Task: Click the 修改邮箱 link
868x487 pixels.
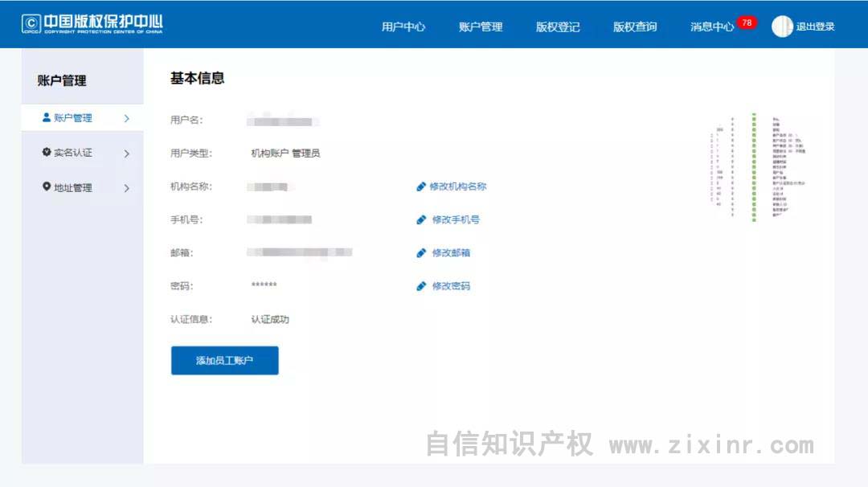Action: (x=451, y=253)
